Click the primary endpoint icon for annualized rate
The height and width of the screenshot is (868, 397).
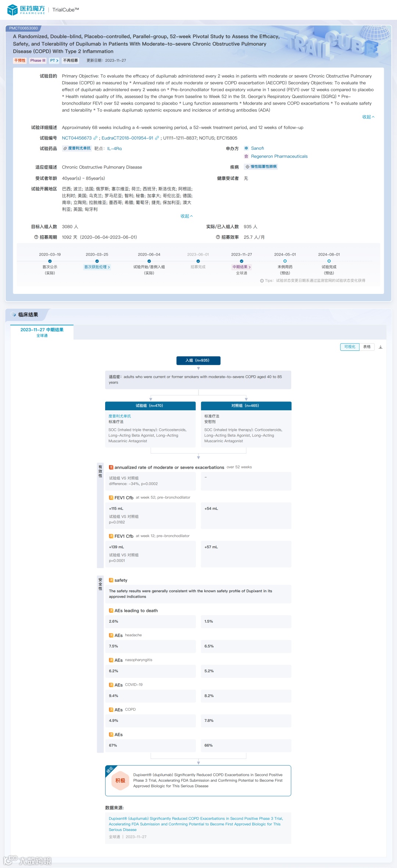111,467
